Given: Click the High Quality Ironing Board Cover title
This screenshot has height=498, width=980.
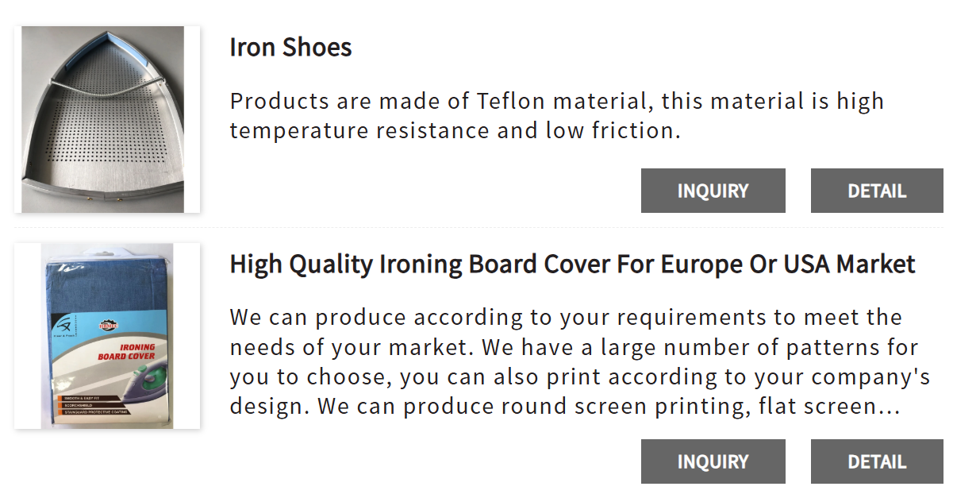Looking at the screenshot, I should click(571, 264).
